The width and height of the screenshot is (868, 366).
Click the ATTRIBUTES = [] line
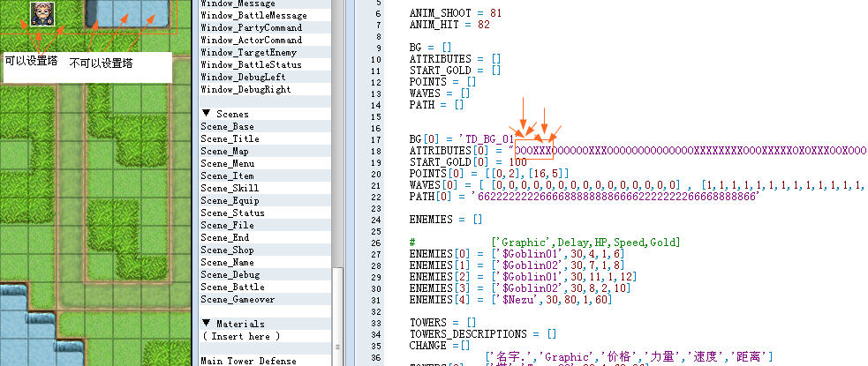click(x=456, y=58)
